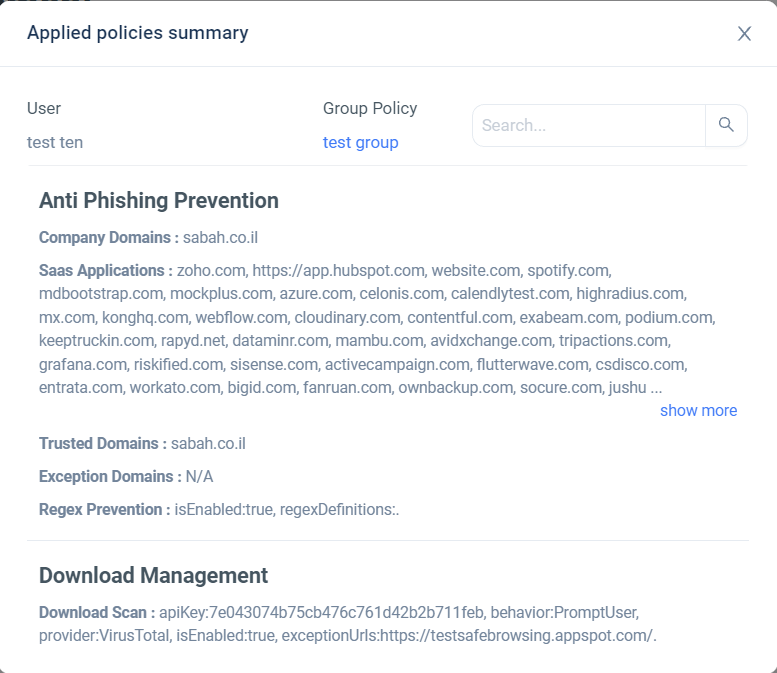
Task: Expand Saas Applications with show more
Action: tap(698, 410)
